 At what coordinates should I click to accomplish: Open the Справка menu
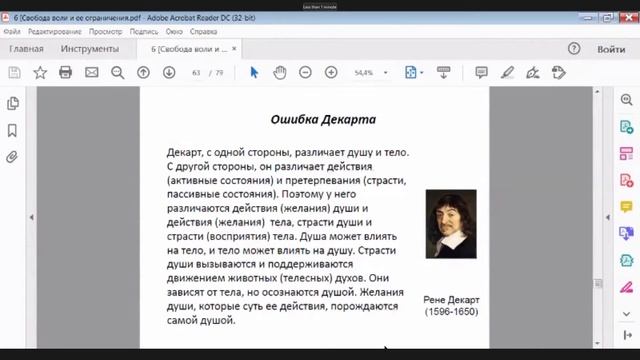[203, 31]
